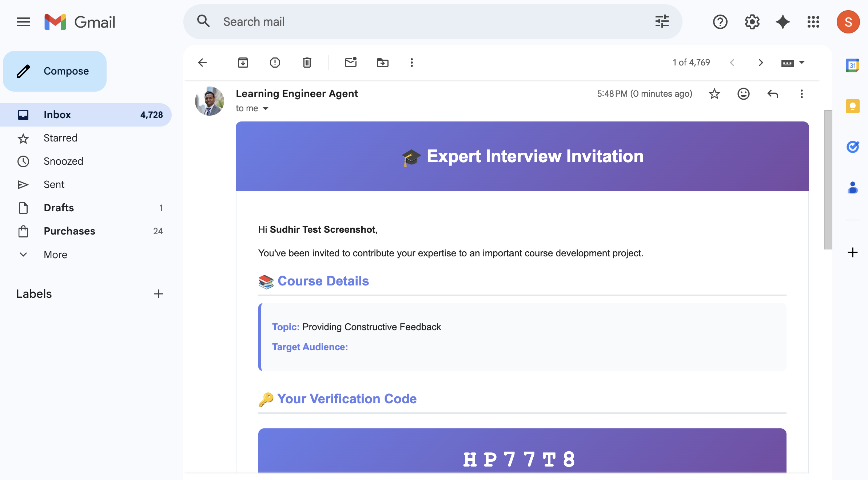The image size is (868, 480).
Task: Ask Gemini from the top bar
Action: pos(783,22)
